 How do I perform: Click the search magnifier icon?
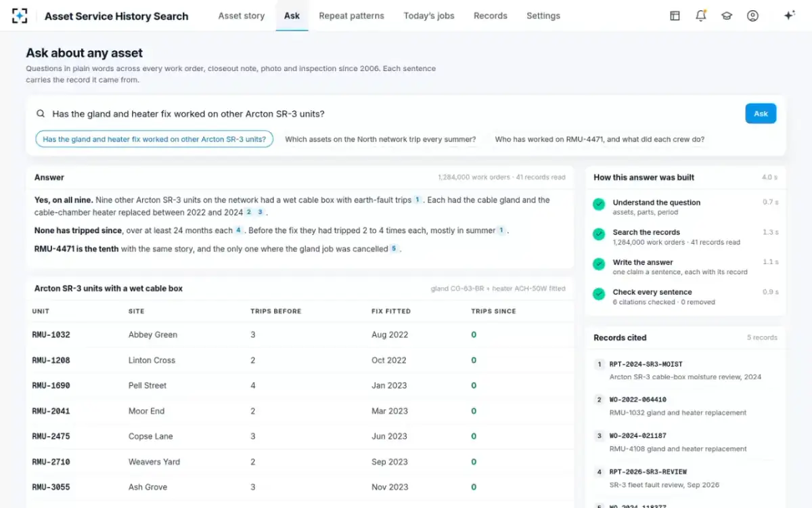(41, 114)
